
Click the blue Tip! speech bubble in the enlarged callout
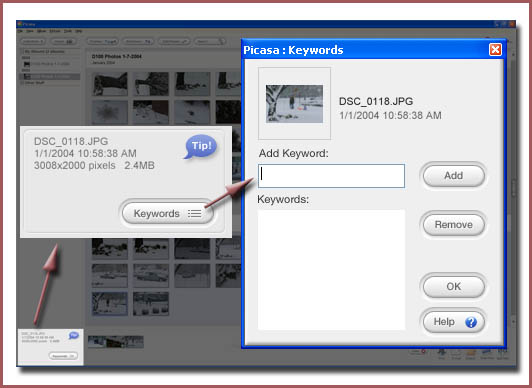[x=201, y=147]
